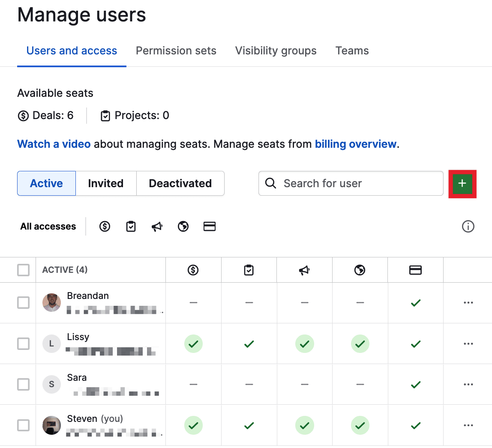Filter users by Billing card icon

click(210, 226)
